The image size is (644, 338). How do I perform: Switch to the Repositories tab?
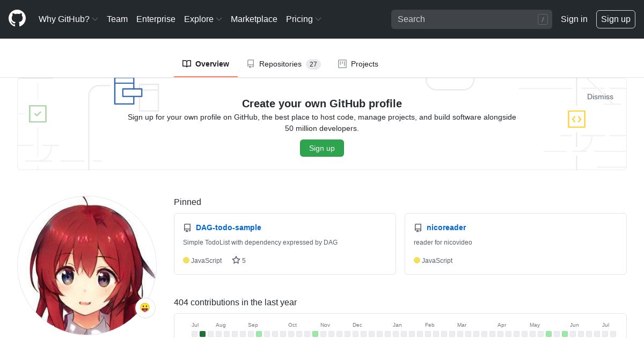click(x=283, y=64)
